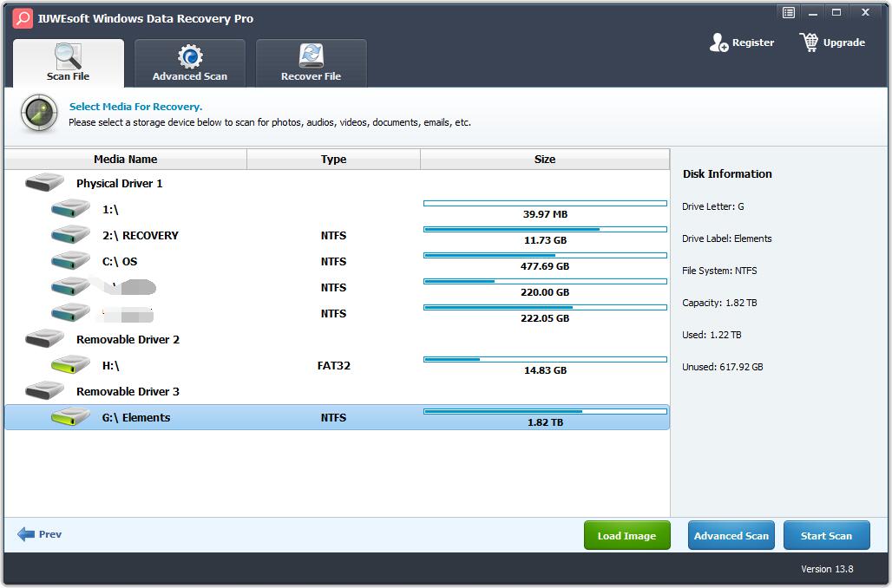Select the H:\ FAT32 drive
The width and height of the screenshot is (892, 588).
[x=337, y=366]
